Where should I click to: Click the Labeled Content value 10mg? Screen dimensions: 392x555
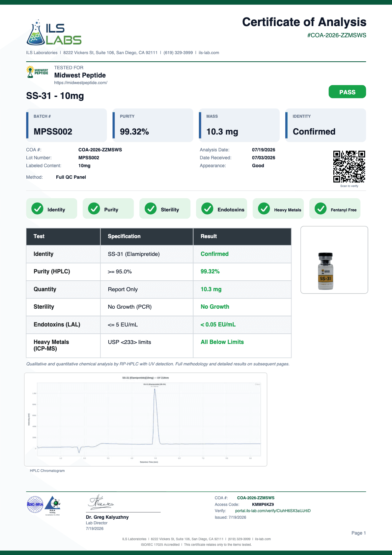[84, 166]
